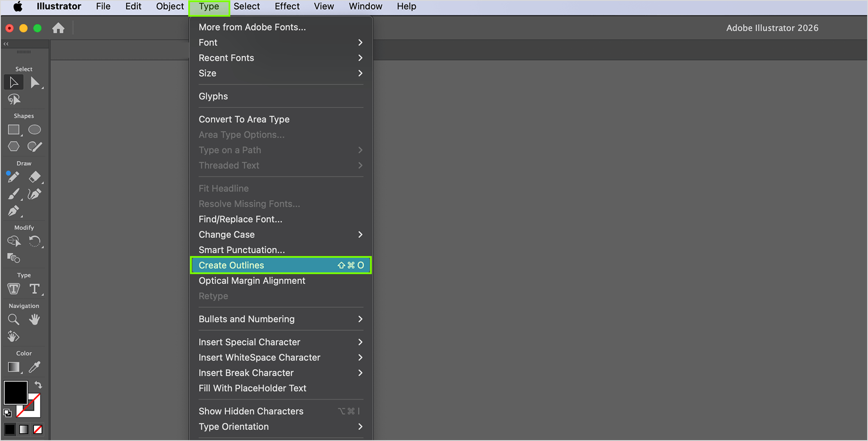Screen dimensions: 868x441
Task: Expand the Size submenu
Action: click(281, 73)
